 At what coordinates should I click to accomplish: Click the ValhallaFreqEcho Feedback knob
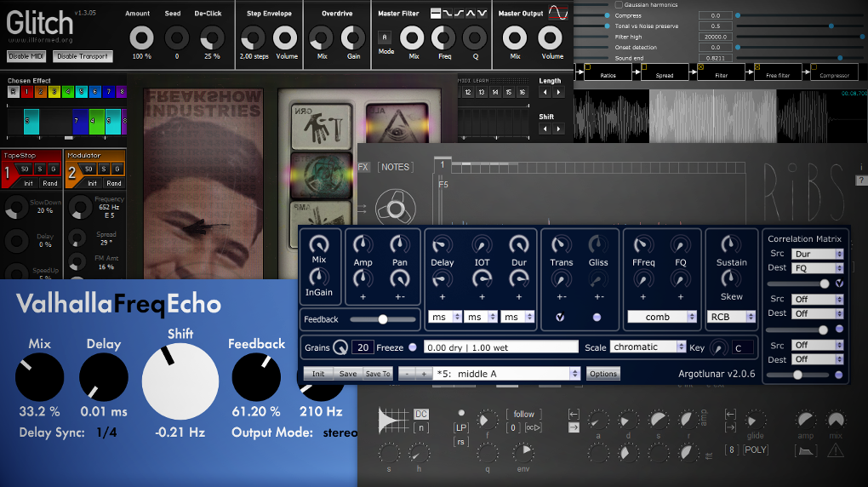click(x=256, y=377)
